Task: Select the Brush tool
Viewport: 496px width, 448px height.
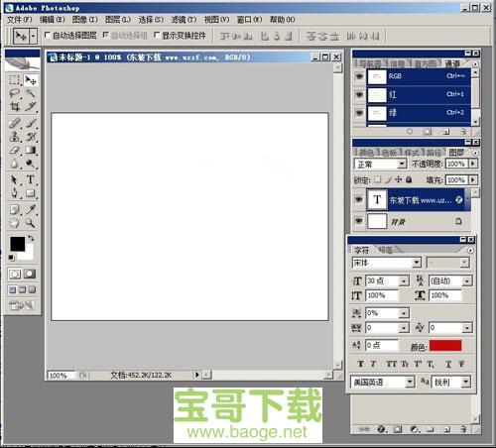Action: (31, 123)
